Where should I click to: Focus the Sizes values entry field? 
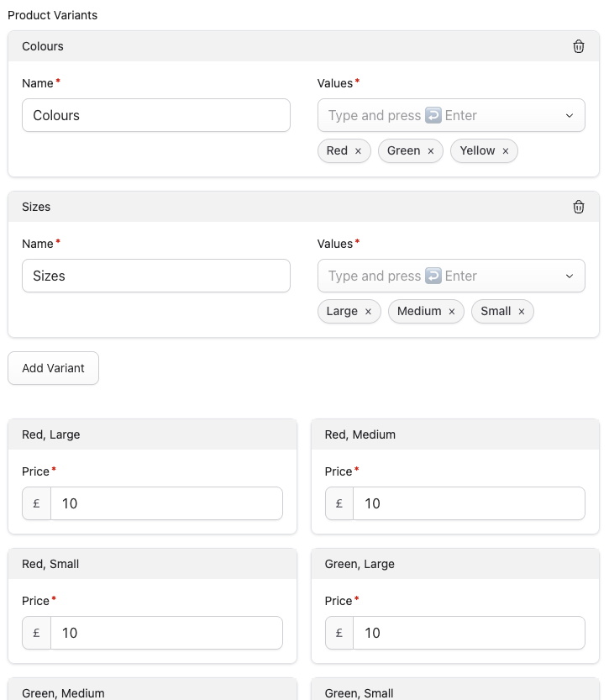pos(451,276)
